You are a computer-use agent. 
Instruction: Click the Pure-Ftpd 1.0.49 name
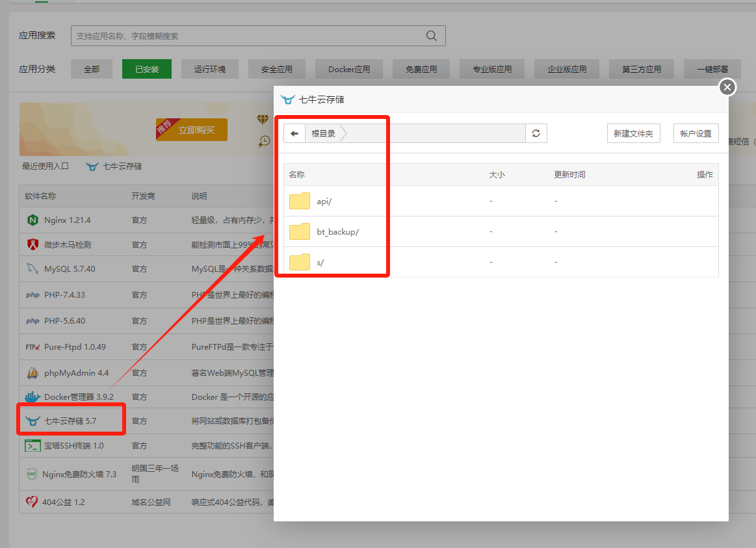[75, 347]
